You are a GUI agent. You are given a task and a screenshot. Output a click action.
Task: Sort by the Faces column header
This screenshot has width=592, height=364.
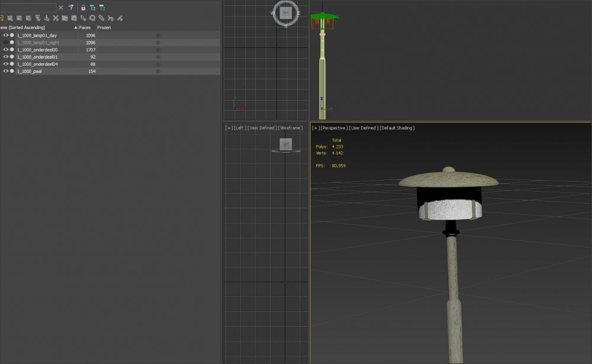click(85, 28)
